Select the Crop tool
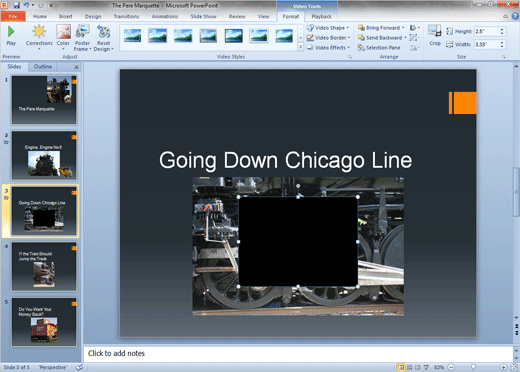The height and width of the screenshot is (372, 520). (x=435, y=35)
